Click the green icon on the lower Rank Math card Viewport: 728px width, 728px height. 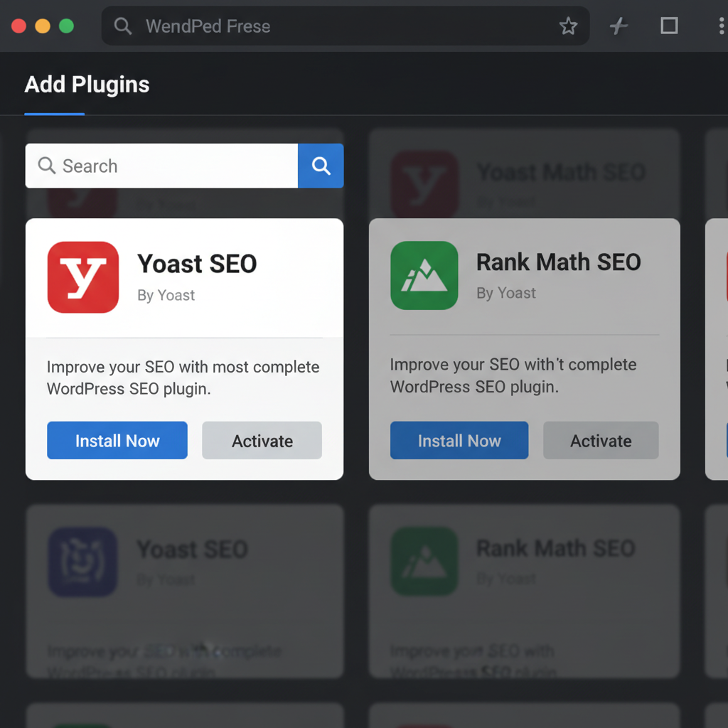click(424, 562)
